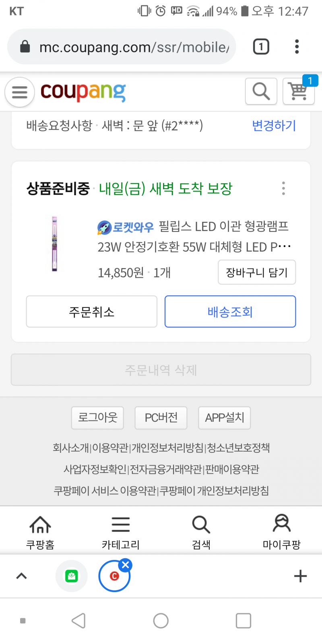
Task: Tap the Philips LED lamp thumbnail
Action: coord(55,244)
